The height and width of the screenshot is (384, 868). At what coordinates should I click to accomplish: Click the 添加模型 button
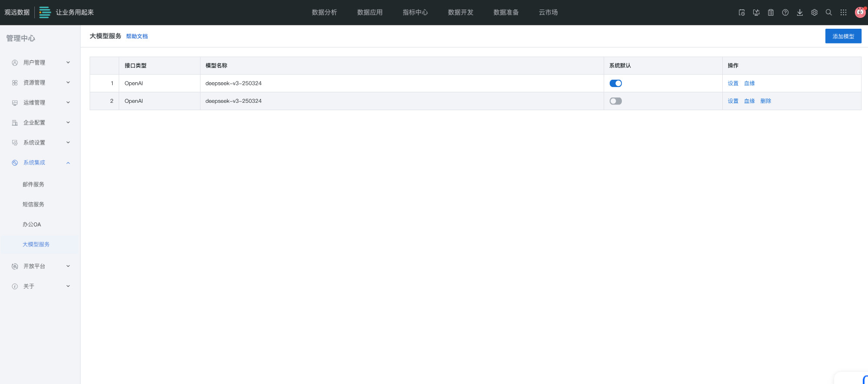coord(843,36)
